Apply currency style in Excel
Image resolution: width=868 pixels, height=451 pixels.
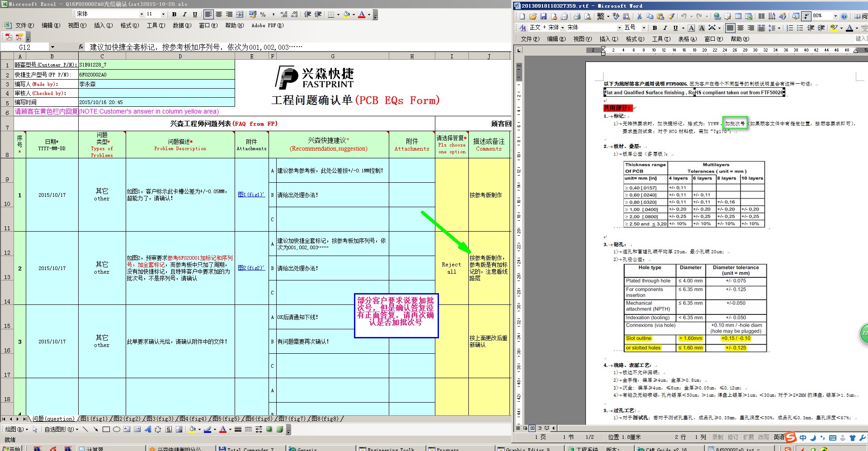[252, 14]
